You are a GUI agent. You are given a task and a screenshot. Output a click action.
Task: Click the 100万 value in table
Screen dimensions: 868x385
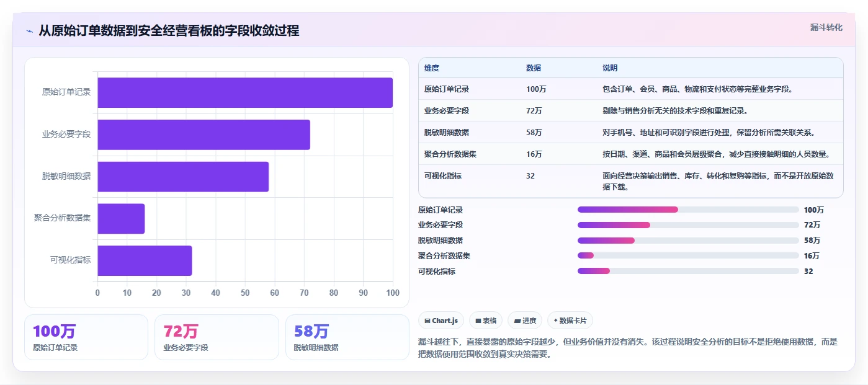tap(536, 89)
